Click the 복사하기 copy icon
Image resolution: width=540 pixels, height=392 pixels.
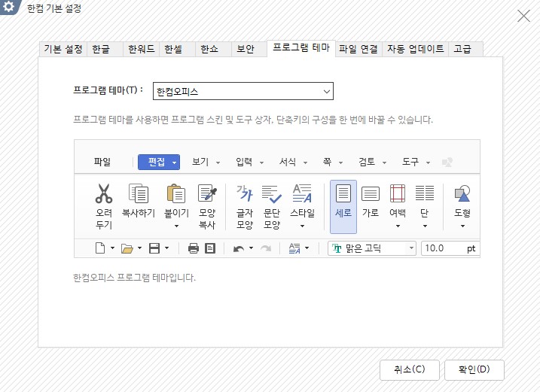139,193
